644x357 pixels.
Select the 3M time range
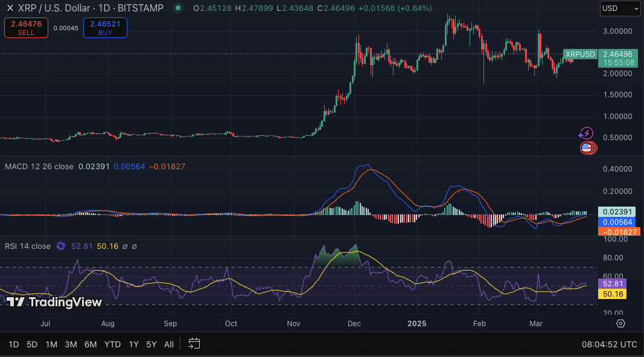(71, 344)
